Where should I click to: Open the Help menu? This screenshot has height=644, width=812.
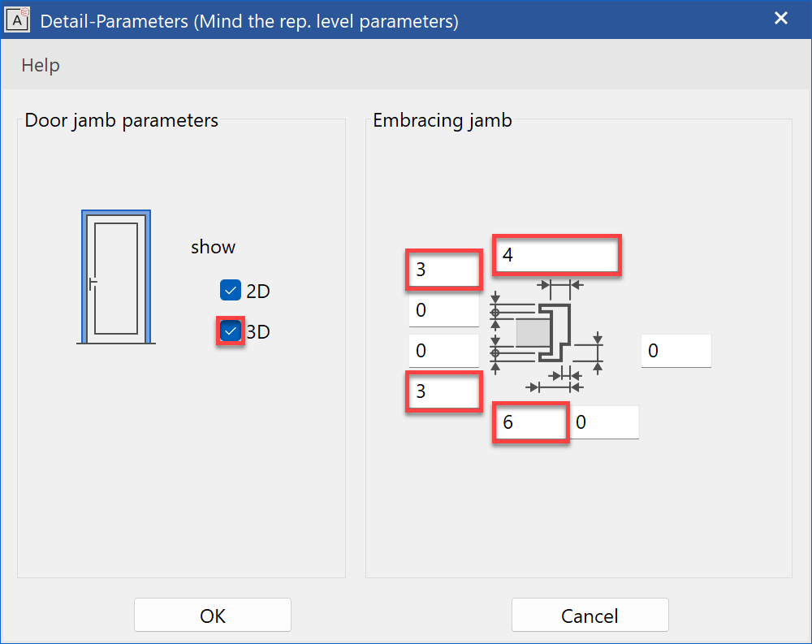coord(40,65)
